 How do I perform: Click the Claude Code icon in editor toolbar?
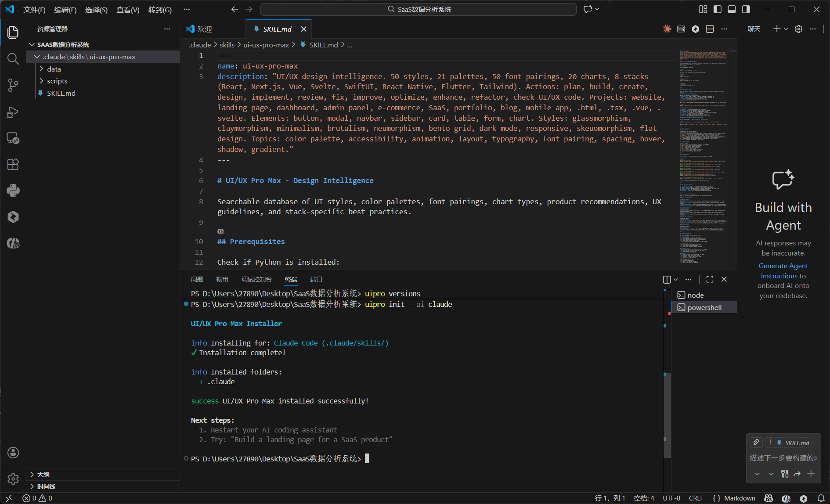(667, 29)
